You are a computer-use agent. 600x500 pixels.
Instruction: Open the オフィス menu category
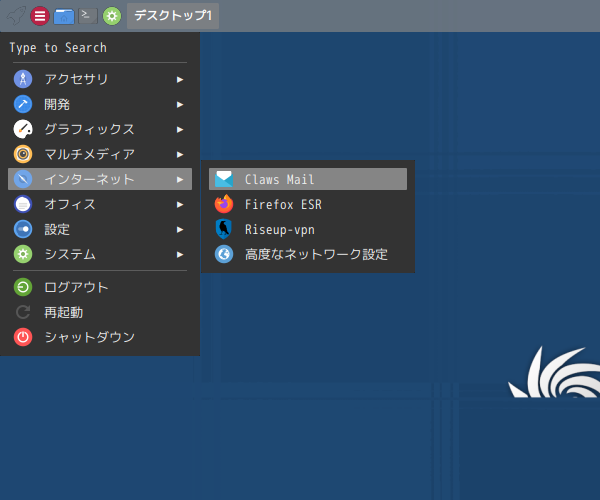pyautogui.click(x=100, y=204)
